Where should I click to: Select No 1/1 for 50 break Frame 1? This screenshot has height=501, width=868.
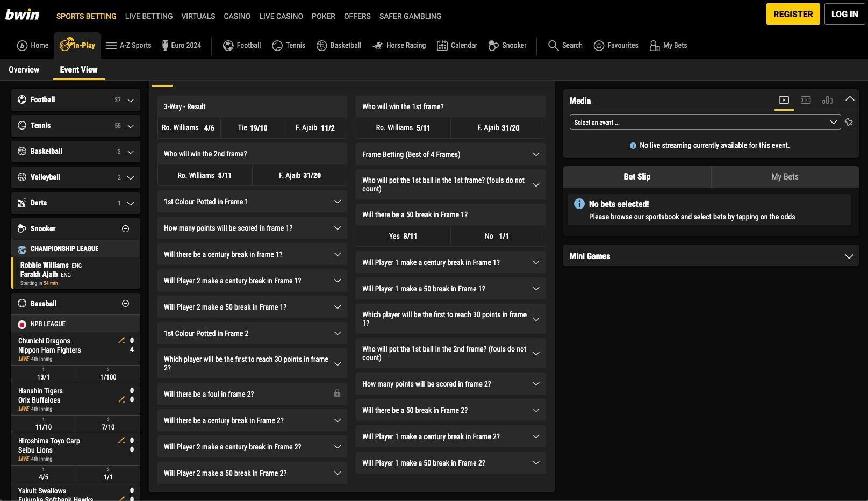pos(498,236)
